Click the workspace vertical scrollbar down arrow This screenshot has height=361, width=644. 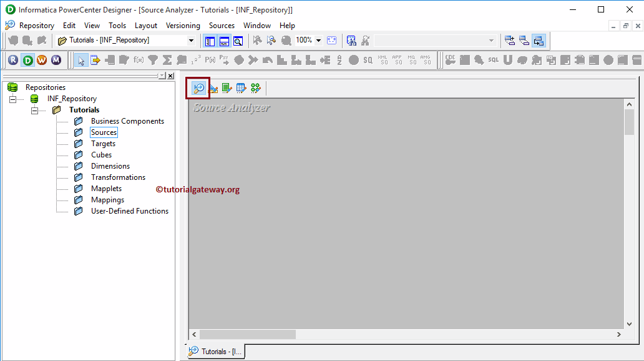pos(629,324)
